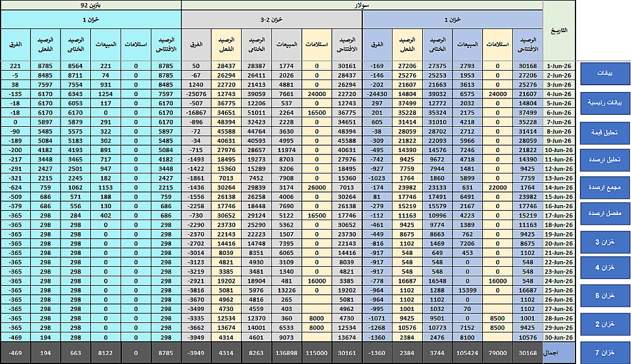
Task: Go to the خزان 3 sheet button
Action: [605, 242]
